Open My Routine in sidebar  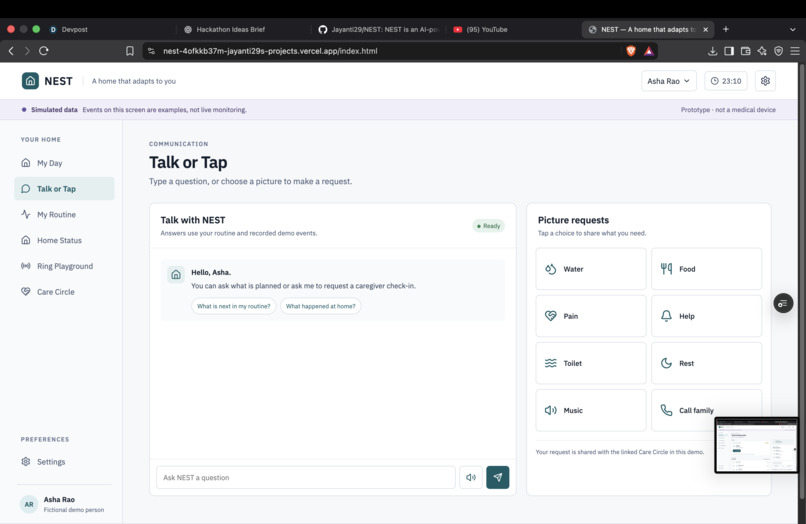tap(64, 214)
